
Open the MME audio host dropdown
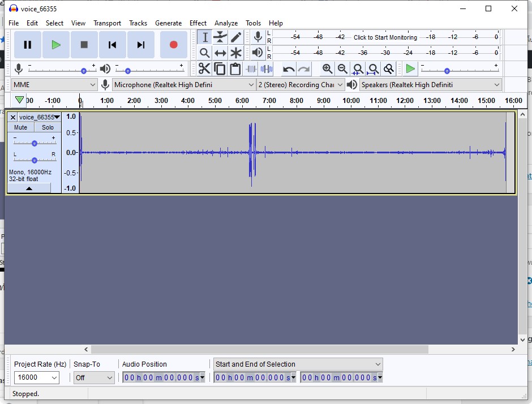[x=54, y=85]
